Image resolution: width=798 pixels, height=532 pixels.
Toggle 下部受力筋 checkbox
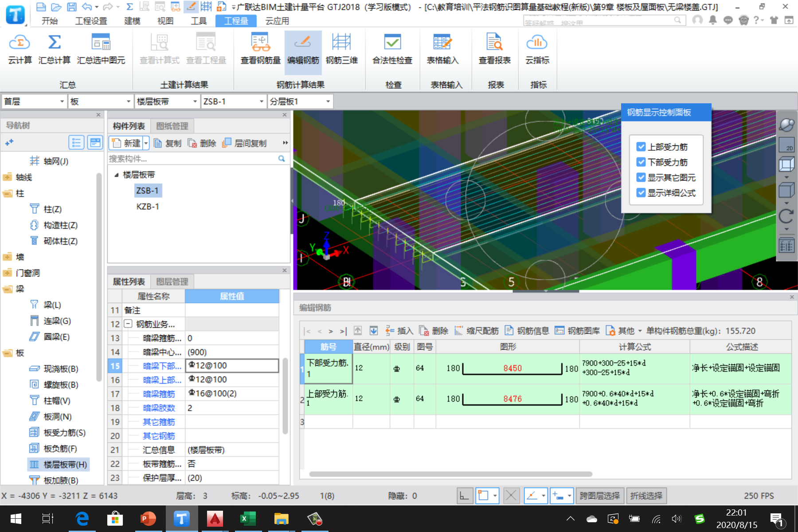641,162
